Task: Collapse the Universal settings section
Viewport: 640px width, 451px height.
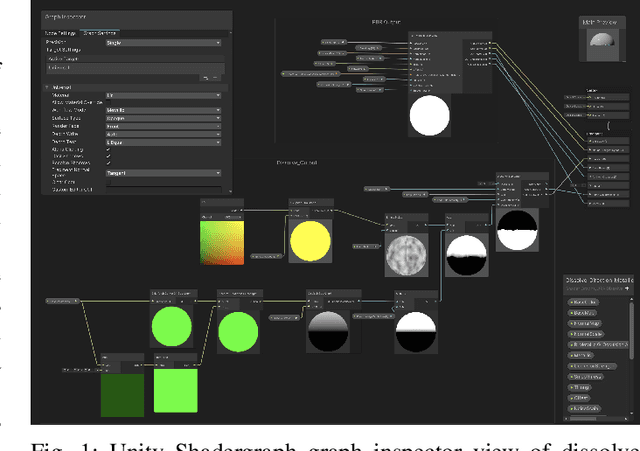Action: [47, 87]
